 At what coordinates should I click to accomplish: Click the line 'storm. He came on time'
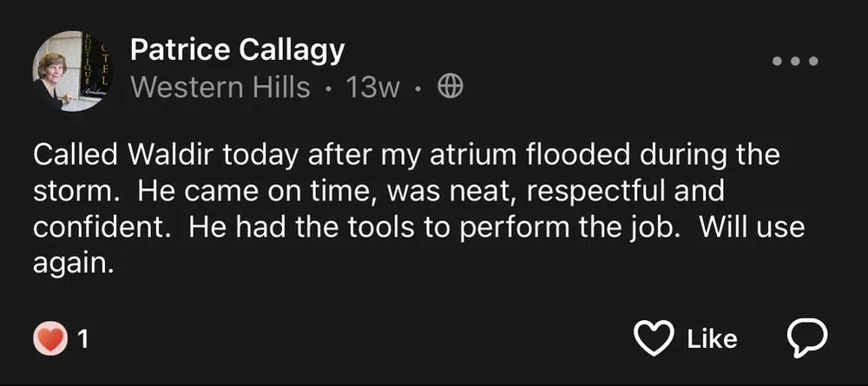(378, 191)
